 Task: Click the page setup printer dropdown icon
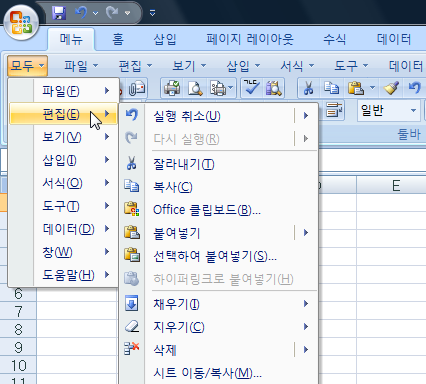221,88
